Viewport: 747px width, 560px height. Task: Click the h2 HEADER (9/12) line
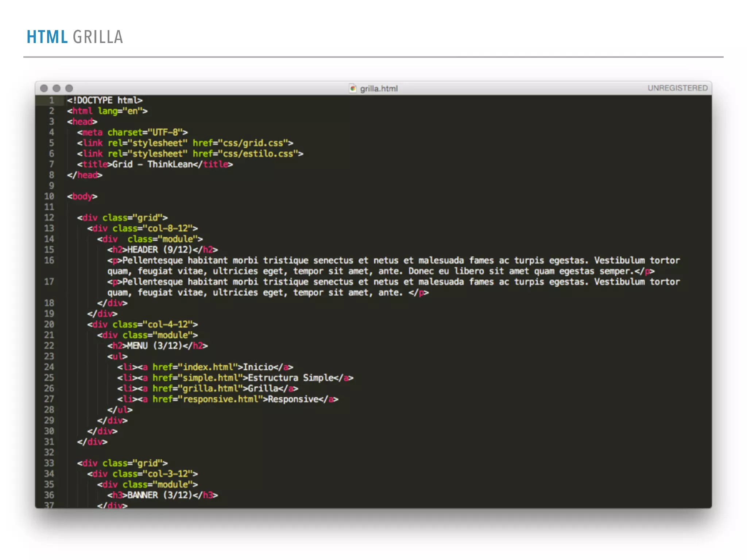click(x=162, y=250)
